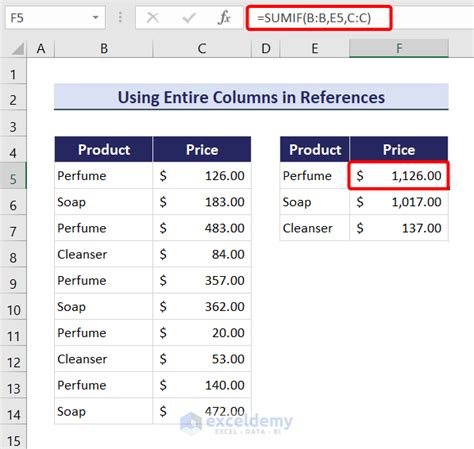Viewport: 474px width, 449px height.
Task: Click the Cancel (X) formula icon
Action: point(153,18)
